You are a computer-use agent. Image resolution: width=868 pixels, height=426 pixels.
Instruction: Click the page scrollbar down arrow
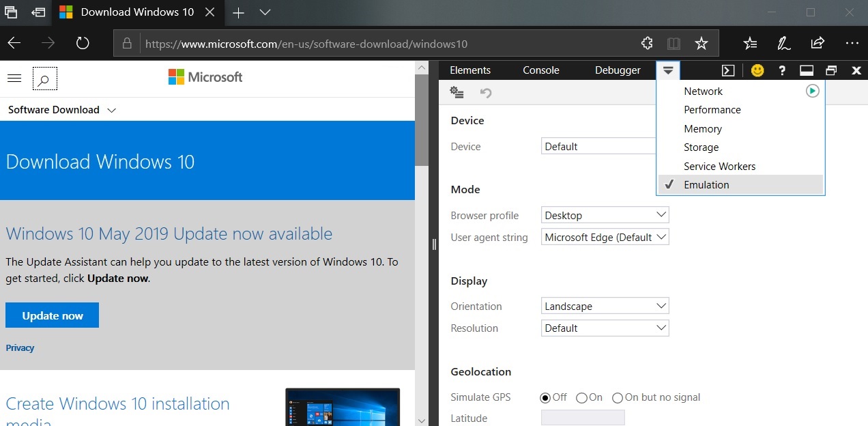click(x=421, y=420)
